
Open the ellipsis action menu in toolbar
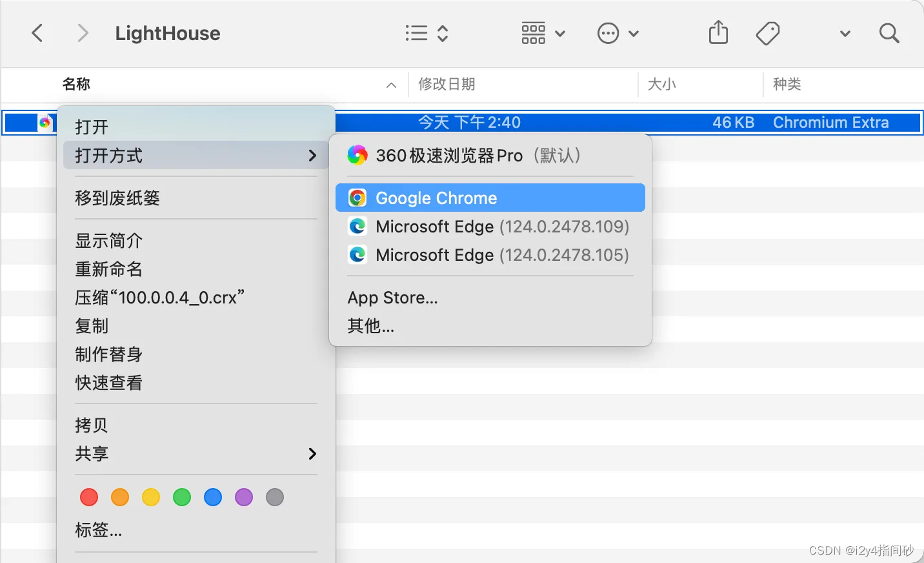point(618,33)
